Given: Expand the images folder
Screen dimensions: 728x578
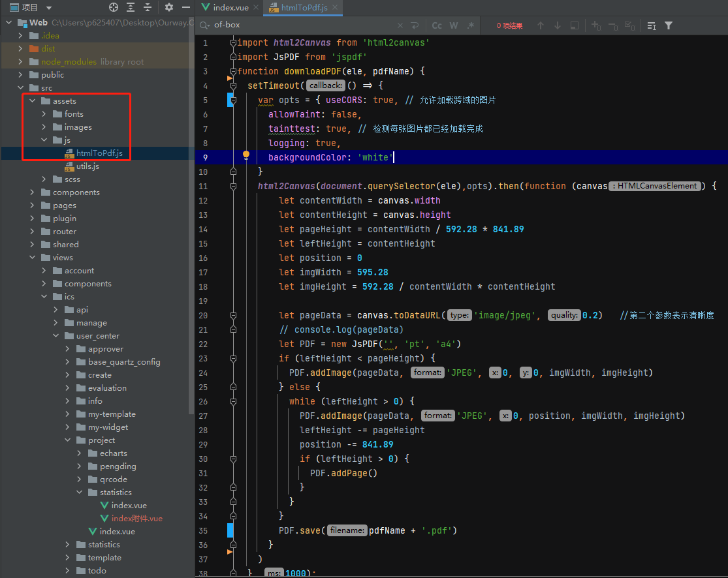Looking at the screenshot, I should [x=44, y=127].
